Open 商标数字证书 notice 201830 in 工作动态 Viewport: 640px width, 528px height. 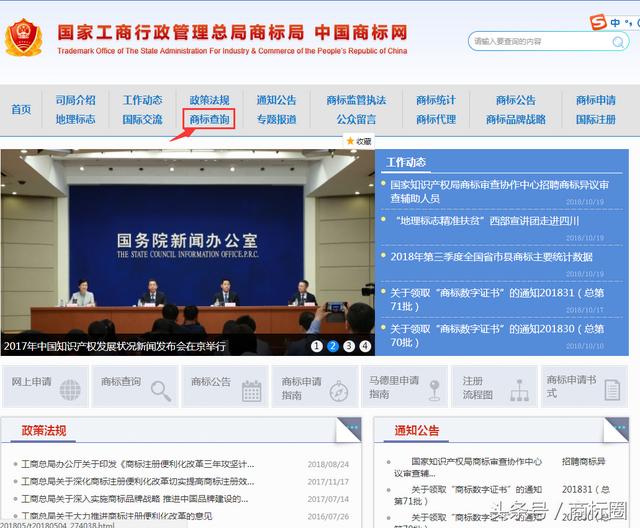(x=497, y=335)
